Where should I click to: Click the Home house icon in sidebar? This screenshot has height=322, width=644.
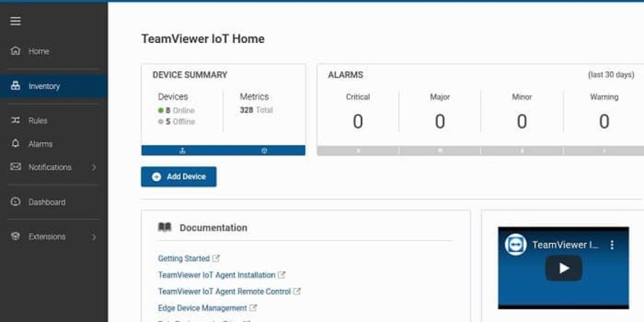[x=16, y=51]
